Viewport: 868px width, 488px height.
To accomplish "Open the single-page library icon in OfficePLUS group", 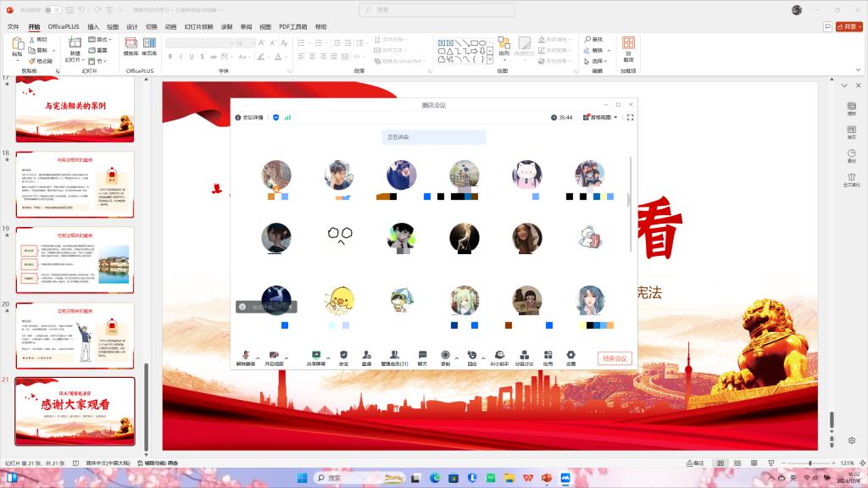I will pyautogui.click(x=149, y=43).
